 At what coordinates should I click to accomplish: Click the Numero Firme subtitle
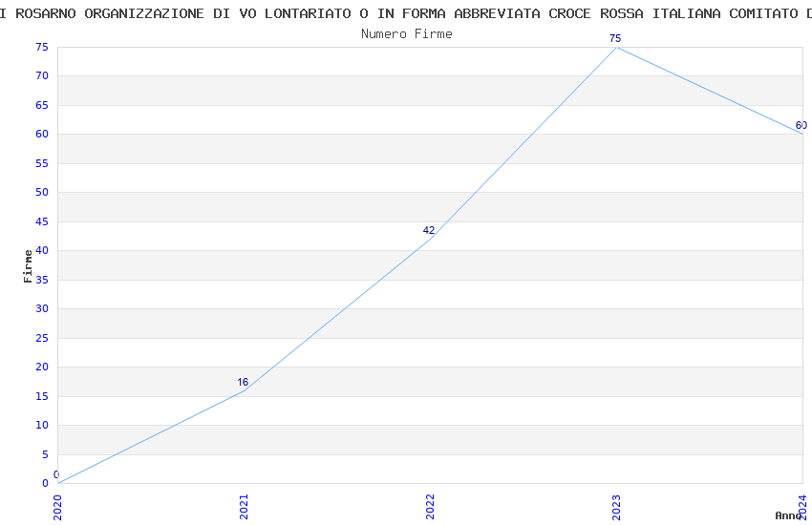click(x=407, y=33)
